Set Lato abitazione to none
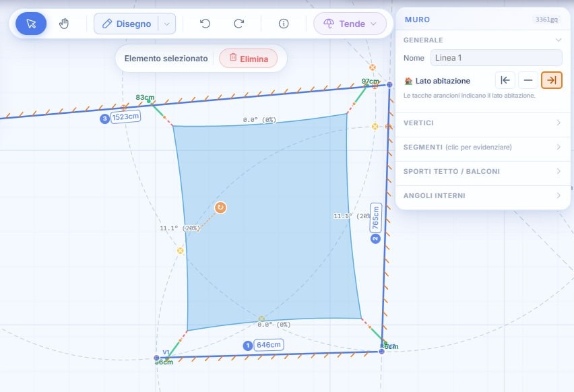The width and height of the screenshot is (574, 392). click(x=528, y=80)
